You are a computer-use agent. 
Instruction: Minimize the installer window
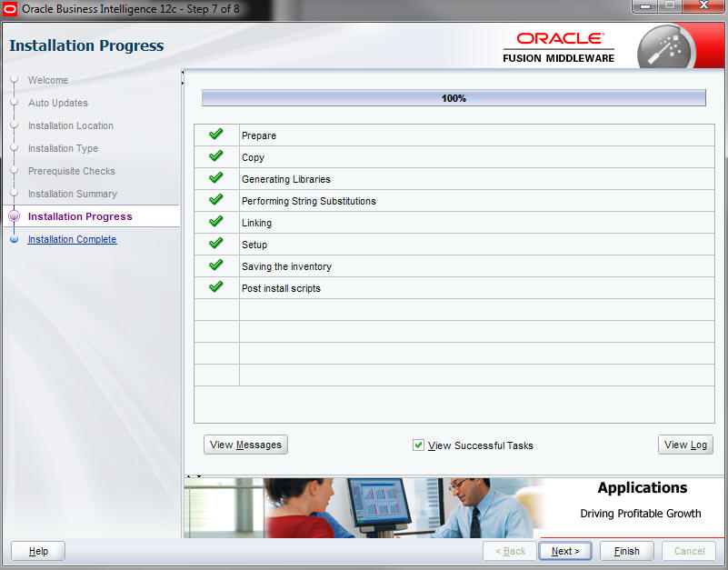point(644,6)
